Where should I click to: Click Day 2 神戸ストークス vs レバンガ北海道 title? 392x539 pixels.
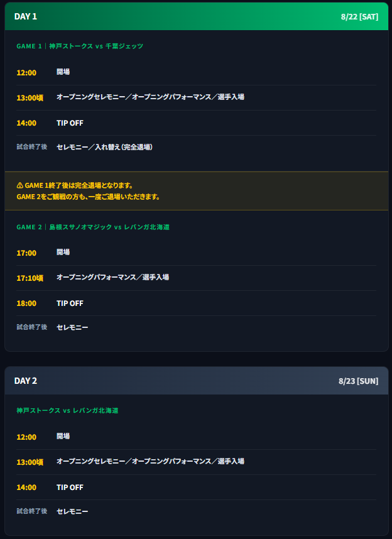tap(67, 410)
